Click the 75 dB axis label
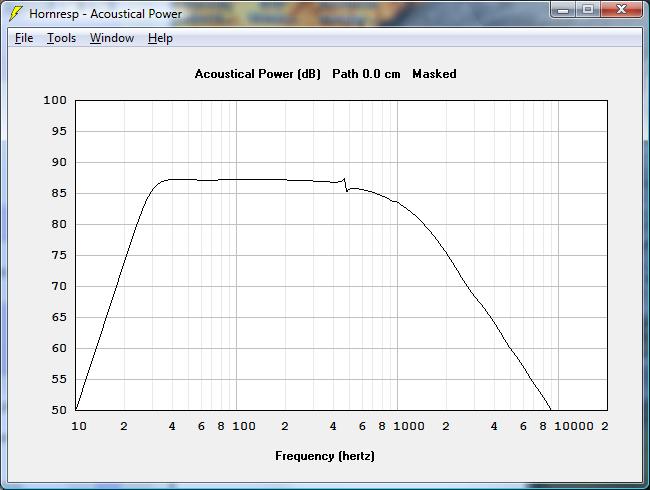Screen dimensions: 650x490 (x=59, y=255)
